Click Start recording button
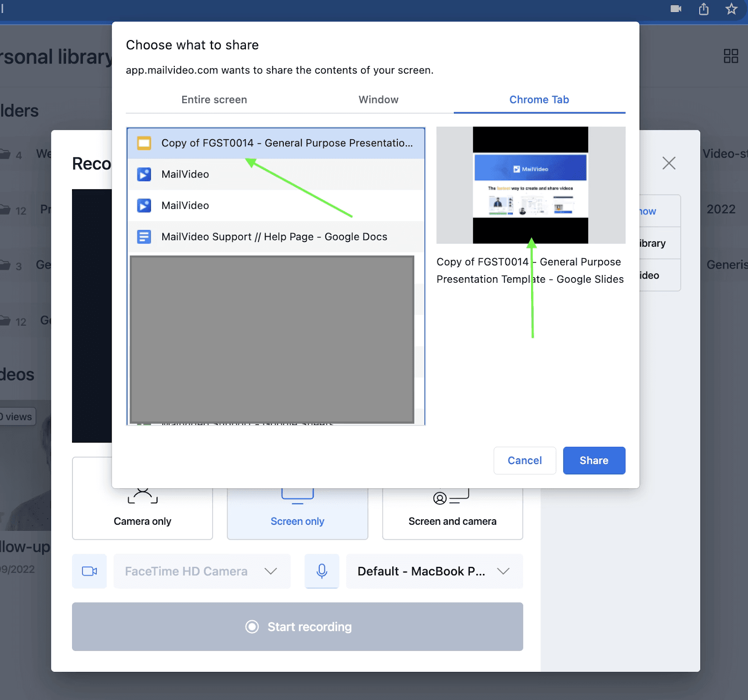Screen dimensions: 748x700 pos(297,627)
